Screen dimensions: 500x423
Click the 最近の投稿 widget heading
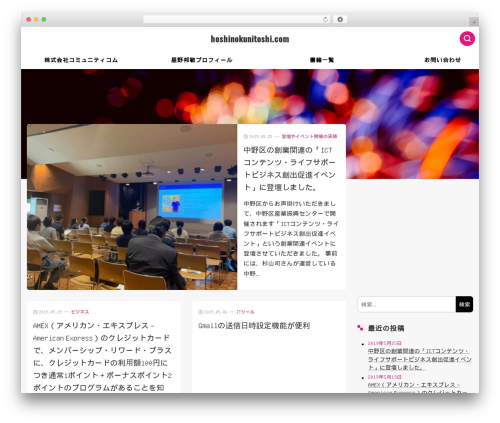point(386,328)
